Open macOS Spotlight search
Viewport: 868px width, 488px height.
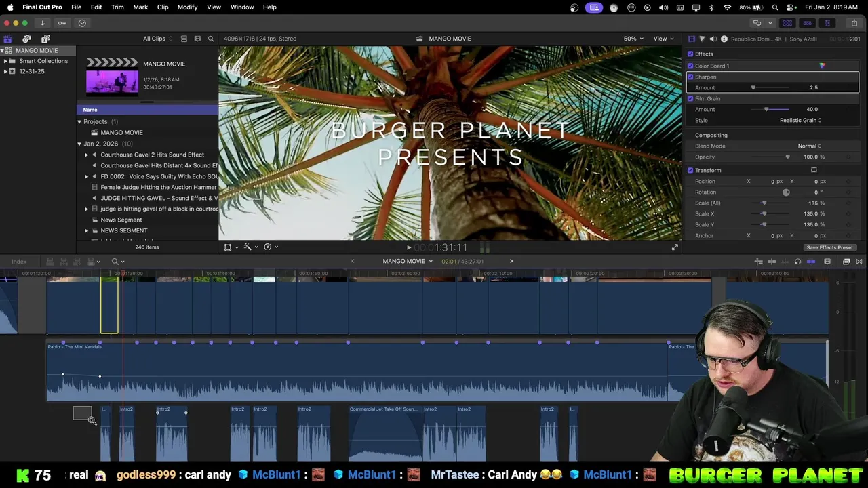[x=775, y=7]
